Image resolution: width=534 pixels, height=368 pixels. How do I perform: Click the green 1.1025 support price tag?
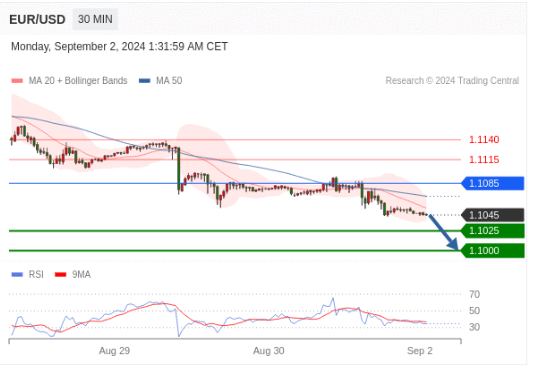(493, 231)
